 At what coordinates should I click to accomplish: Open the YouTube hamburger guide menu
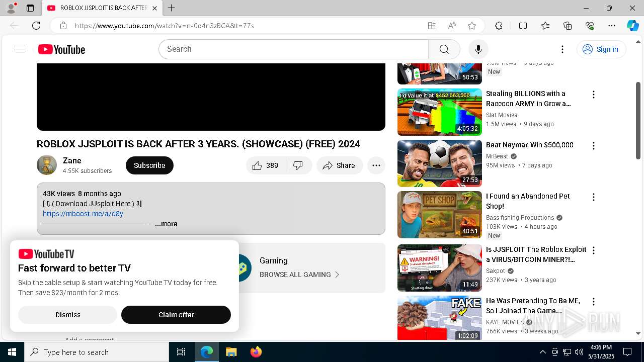pos(20,49)
